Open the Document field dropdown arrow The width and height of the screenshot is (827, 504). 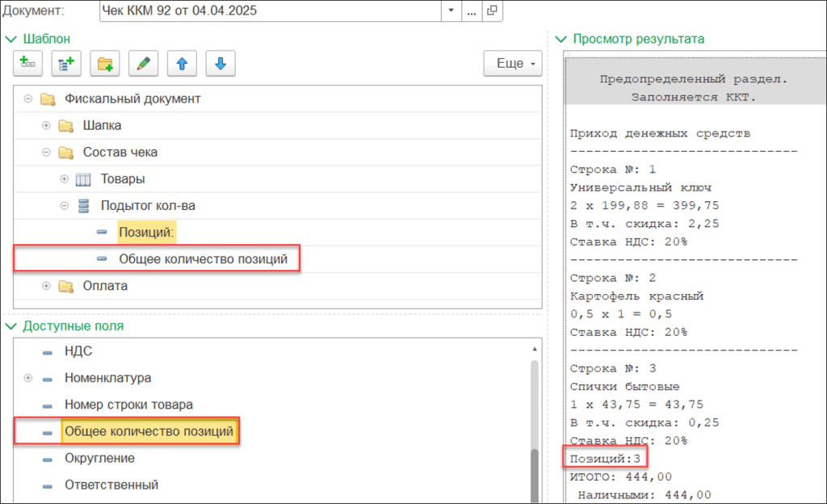point(451,11)
